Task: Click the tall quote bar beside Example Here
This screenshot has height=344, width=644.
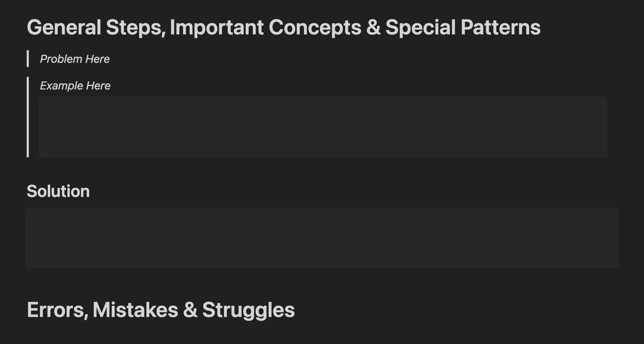Action: click(28, 117)
